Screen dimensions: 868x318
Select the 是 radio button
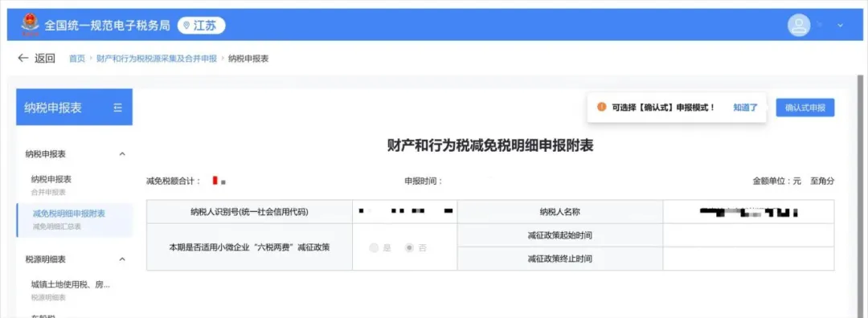pos(374,248)
